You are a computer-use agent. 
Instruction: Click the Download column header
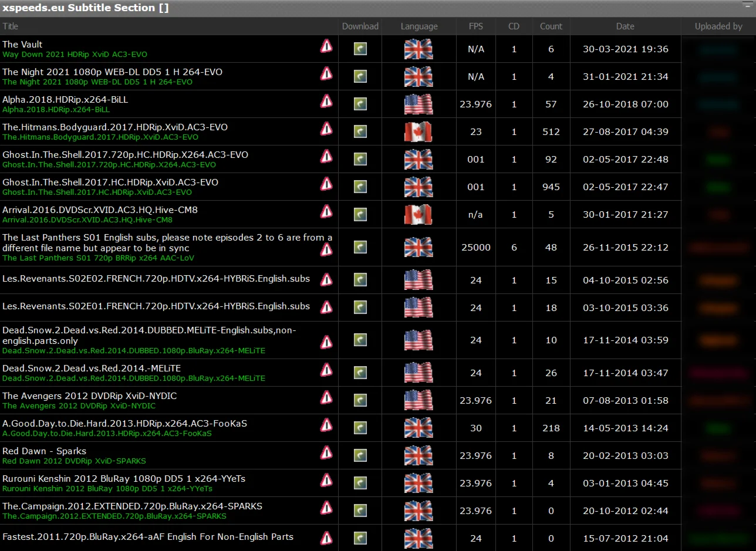(x=360, y=26)
